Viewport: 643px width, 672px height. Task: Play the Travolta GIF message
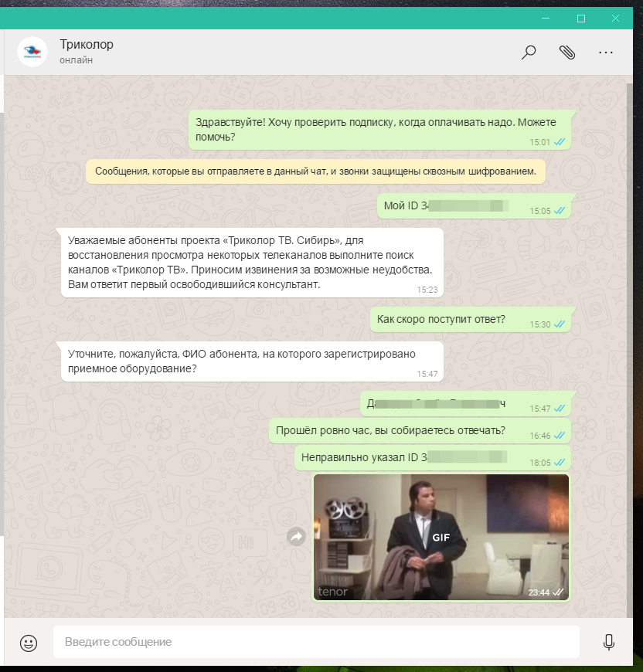coord(441,537)
